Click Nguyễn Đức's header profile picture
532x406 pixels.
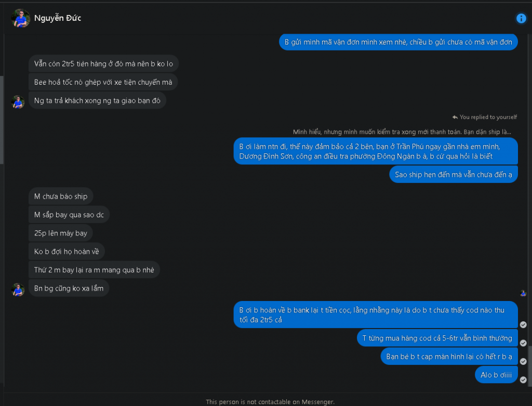(x=20, y=18)
